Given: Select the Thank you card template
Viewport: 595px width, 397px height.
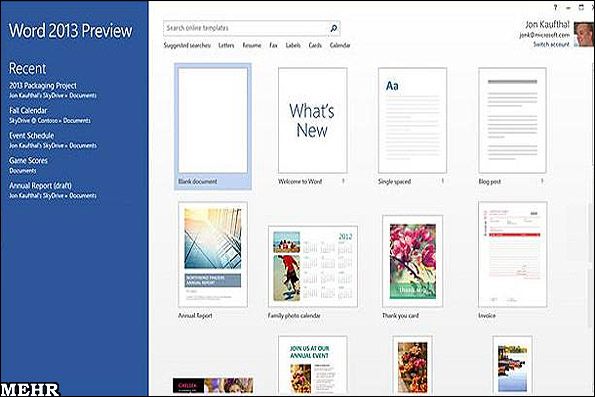Looking at the screenshot, I should pyautogui.click(x=412, y=261).
